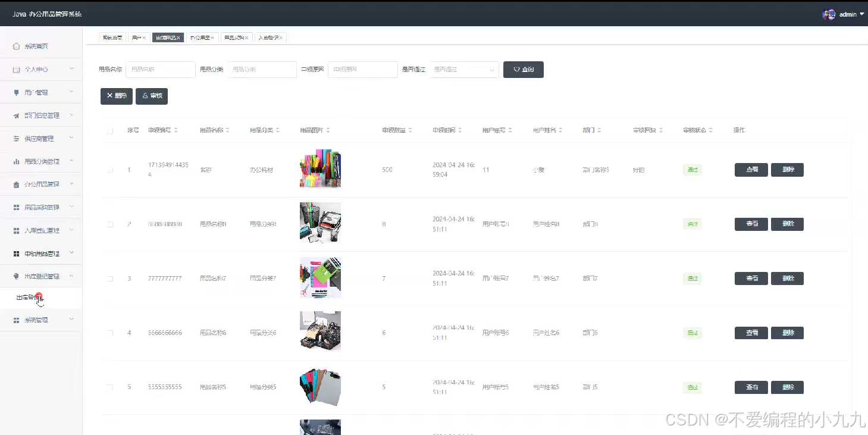Check the checkbox for row 2

(x=110, y=224)
